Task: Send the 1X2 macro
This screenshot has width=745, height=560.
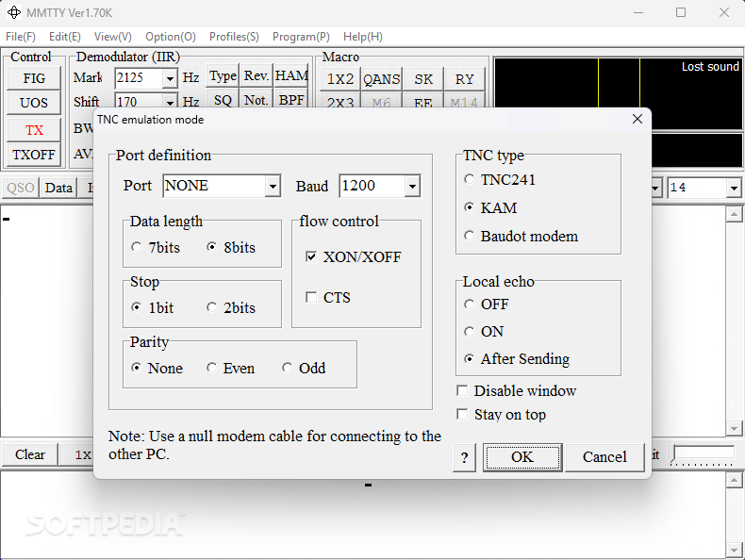Action: [340, 79]
